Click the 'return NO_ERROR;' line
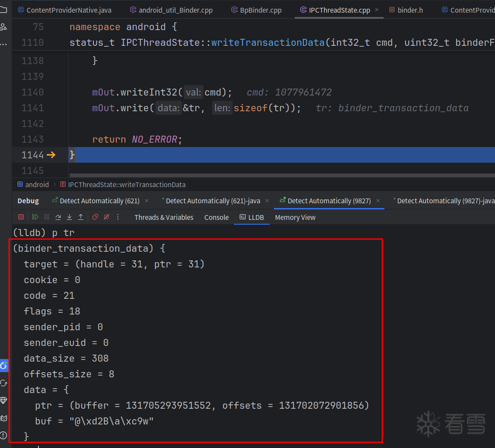 click(x=137, y=139)
